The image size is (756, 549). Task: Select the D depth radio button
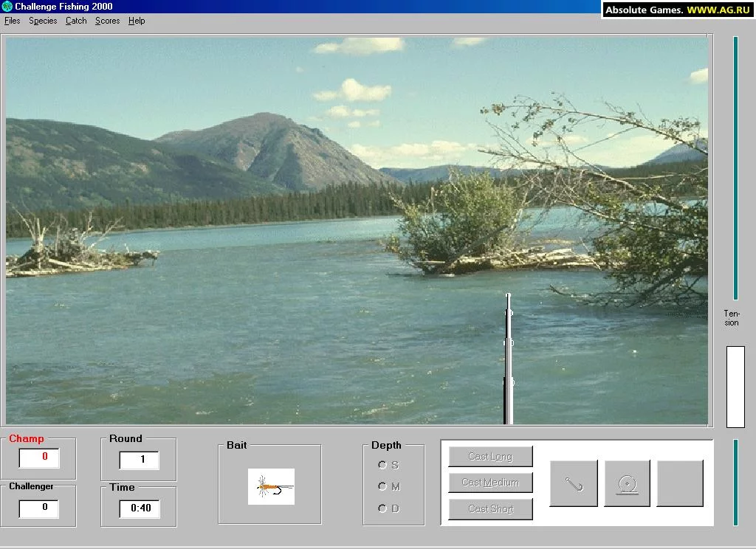[382, 508]
